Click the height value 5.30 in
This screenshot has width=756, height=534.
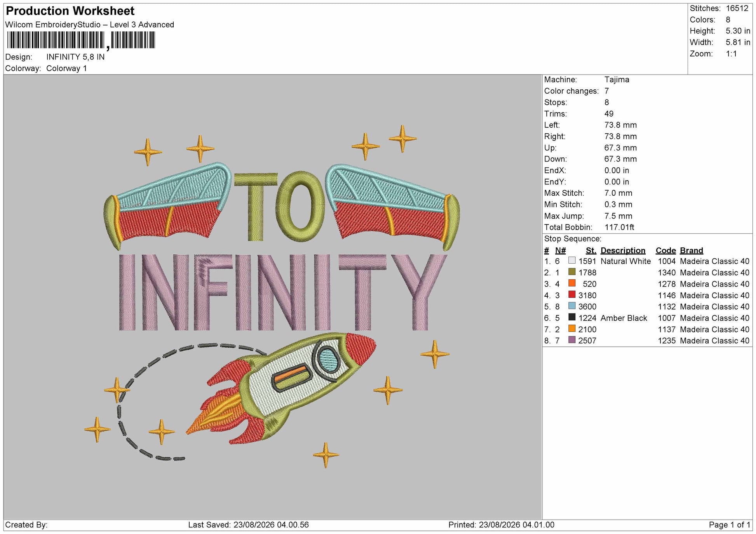coord(738,31)
